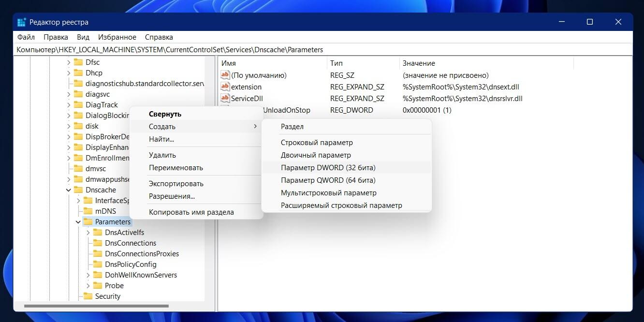
Task: Click the DnsPolicyConfig folder icon
Action: 98,264
